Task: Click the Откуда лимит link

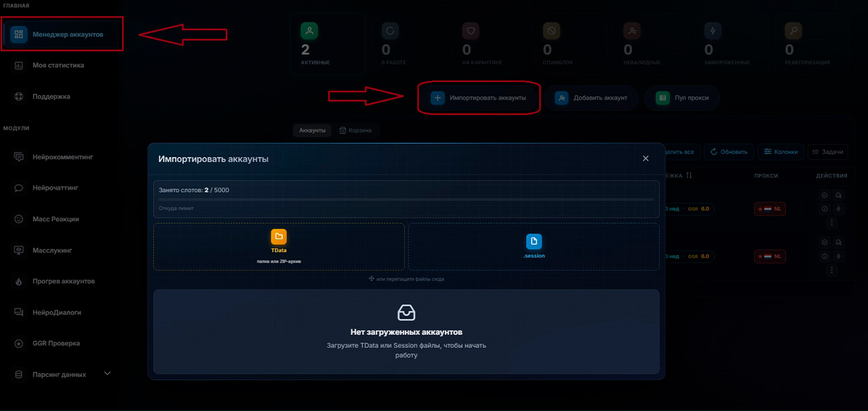Action: coord(176,208)
